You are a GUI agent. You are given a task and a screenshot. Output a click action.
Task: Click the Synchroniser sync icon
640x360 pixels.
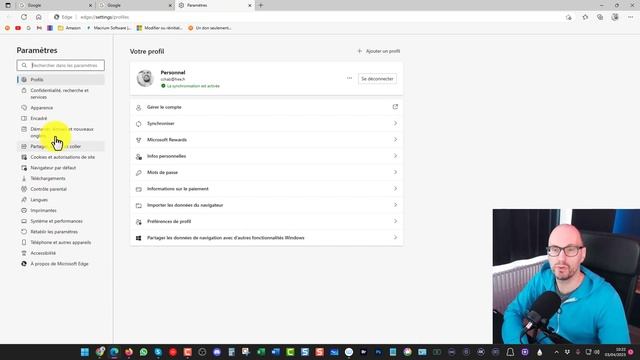(139, 124)
